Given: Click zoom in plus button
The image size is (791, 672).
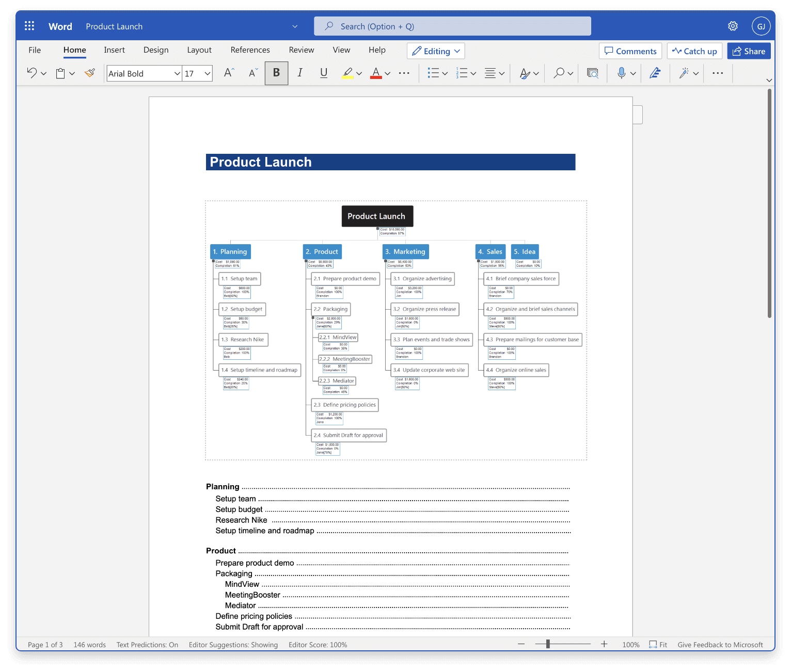Looking at the screenshot, I should click(x=604, y=644).
